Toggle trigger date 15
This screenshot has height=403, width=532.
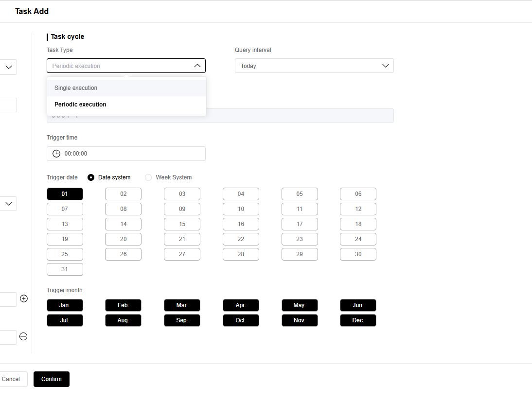pos(182,224)
